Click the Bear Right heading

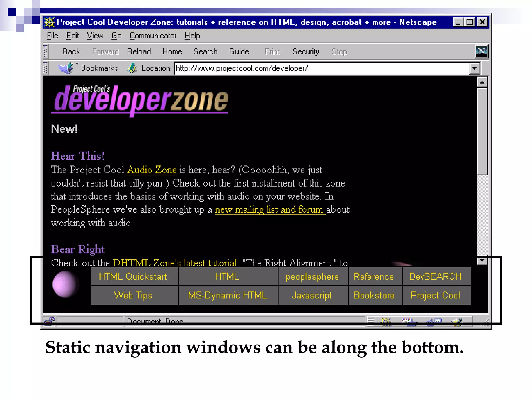78,249
